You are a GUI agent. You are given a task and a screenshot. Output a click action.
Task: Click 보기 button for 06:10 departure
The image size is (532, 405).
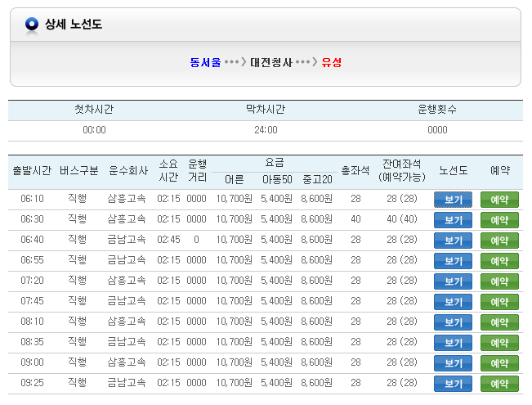(x=453, y=200)
